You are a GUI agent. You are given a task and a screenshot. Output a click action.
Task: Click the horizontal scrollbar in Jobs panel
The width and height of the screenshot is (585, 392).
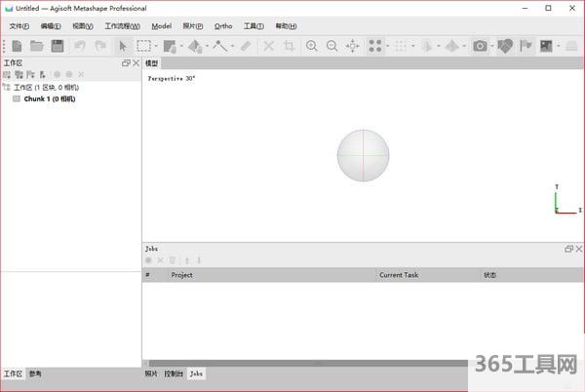[x=292, y=364]
